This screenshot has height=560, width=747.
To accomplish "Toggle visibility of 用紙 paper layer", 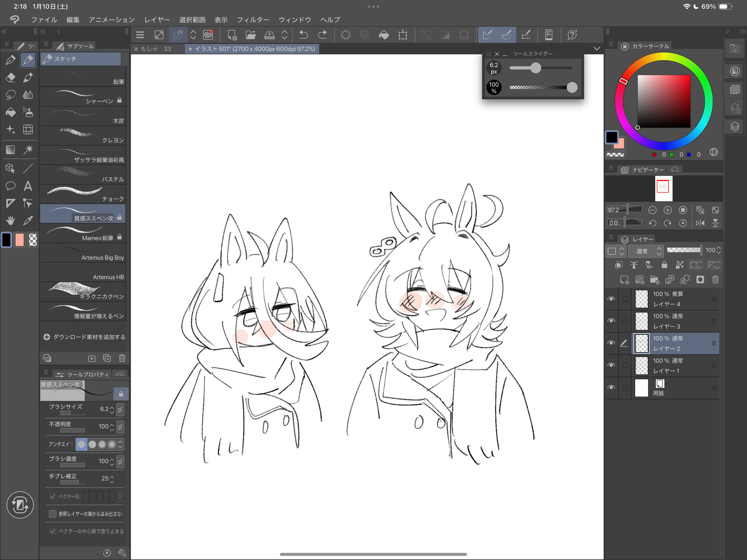I will (611, 388).
